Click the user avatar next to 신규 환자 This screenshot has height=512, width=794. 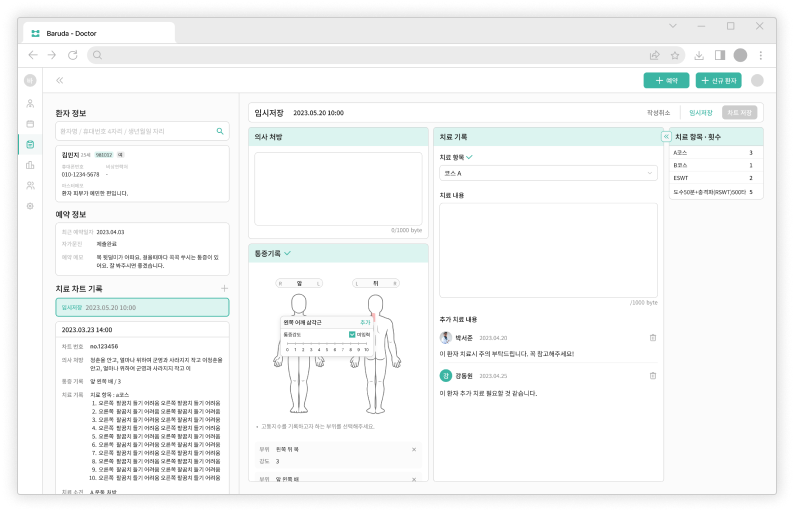pos(757,81)
